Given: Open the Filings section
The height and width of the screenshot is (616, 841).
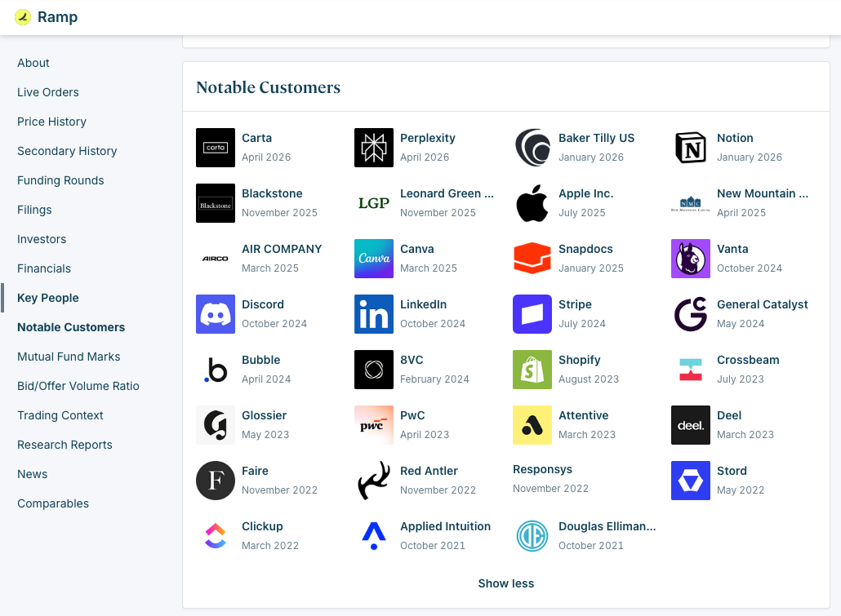Looking at the screenshot, I should pos(34,210).
